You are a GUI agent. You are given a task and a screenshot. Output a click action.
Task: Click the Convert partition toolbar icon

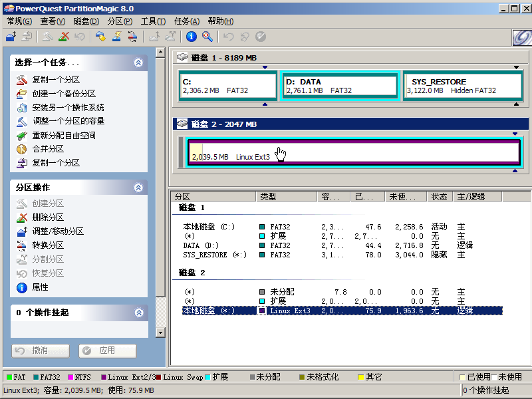click(x=132, y=37)
